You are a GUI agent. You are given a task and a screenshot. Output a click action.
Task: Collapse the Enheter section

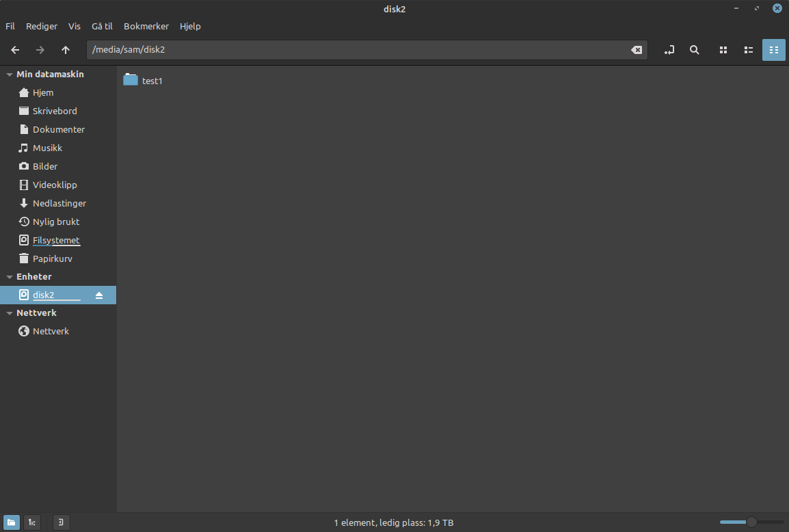[x=9, y=277]
